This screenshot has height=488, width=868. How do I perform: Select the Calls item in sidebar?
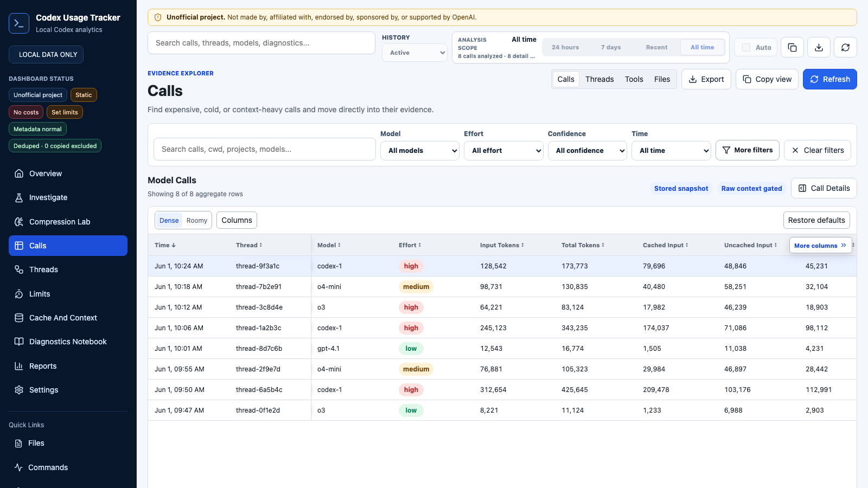tap(68, 246)
